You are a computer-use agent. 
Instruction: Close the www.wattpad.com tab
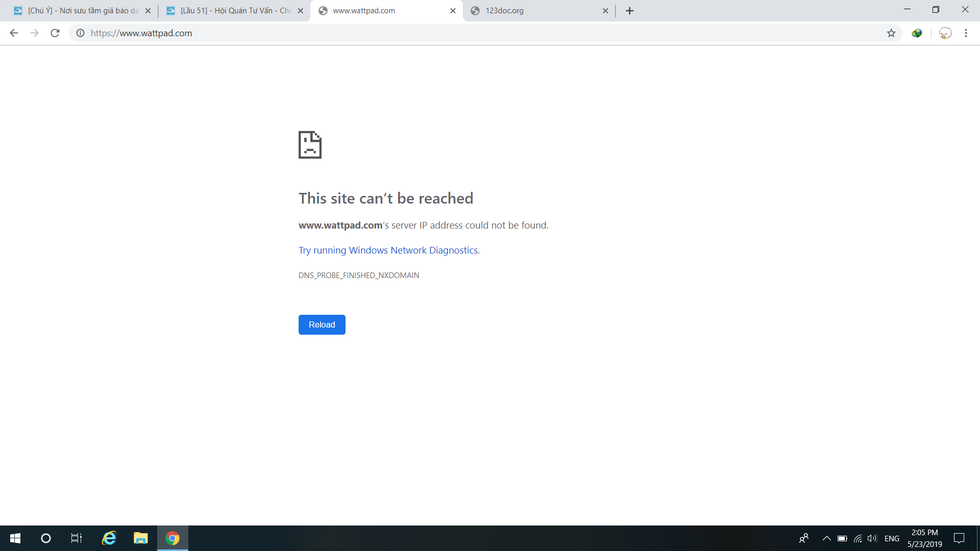(453, 11)
